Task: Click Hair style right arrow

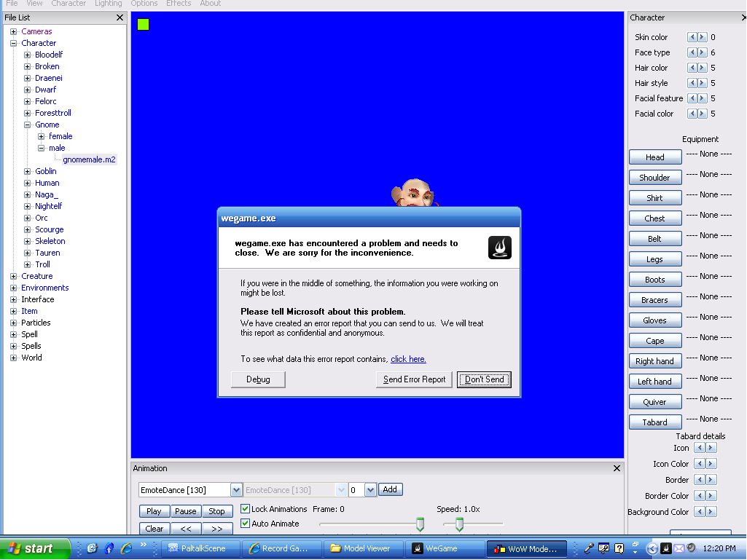Action: (x=703, y=83)
